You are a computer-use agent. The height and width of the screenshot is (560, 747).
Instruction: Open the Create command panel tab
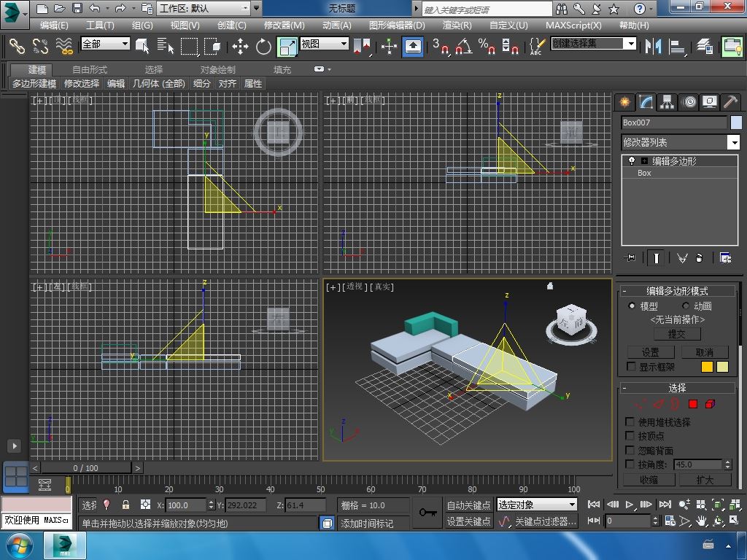point(624,102)
